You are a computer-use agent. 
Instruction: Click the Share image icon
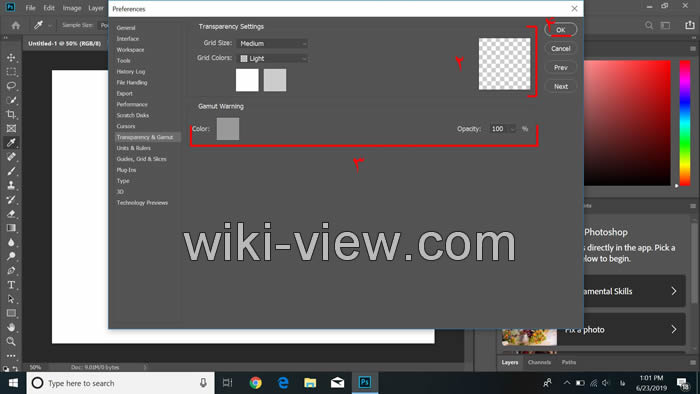point(690,25)
